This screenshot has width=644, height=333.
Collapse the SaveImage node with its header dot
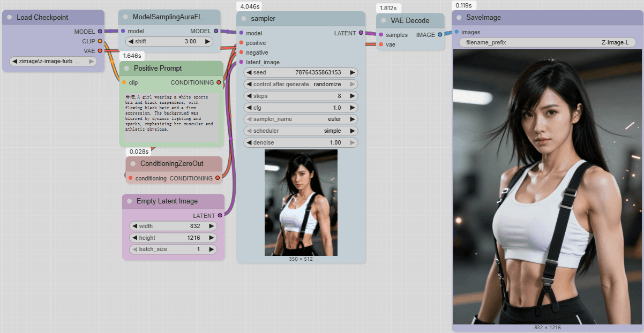click(459, 18)
